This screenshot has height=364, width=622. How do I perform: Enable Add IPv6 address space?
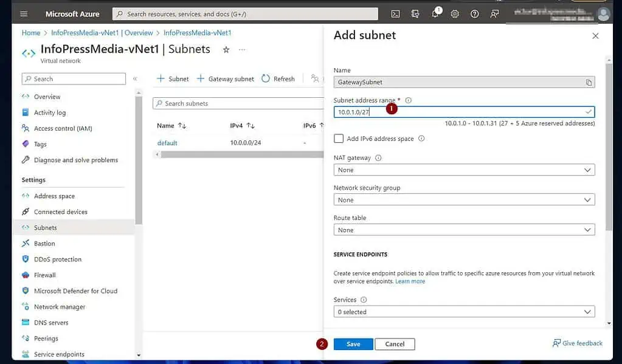[338, 138]
